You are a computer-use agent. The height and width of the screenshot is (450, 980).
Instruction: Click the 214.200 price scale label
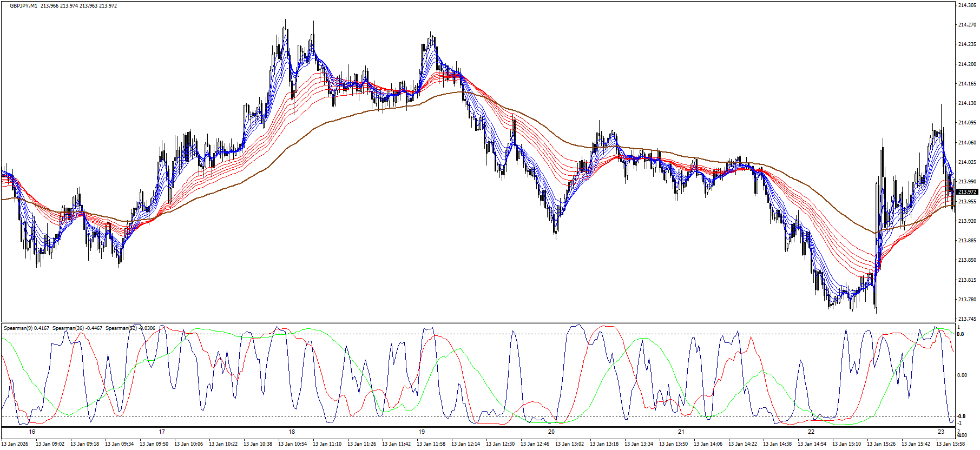tap(966, 64)
